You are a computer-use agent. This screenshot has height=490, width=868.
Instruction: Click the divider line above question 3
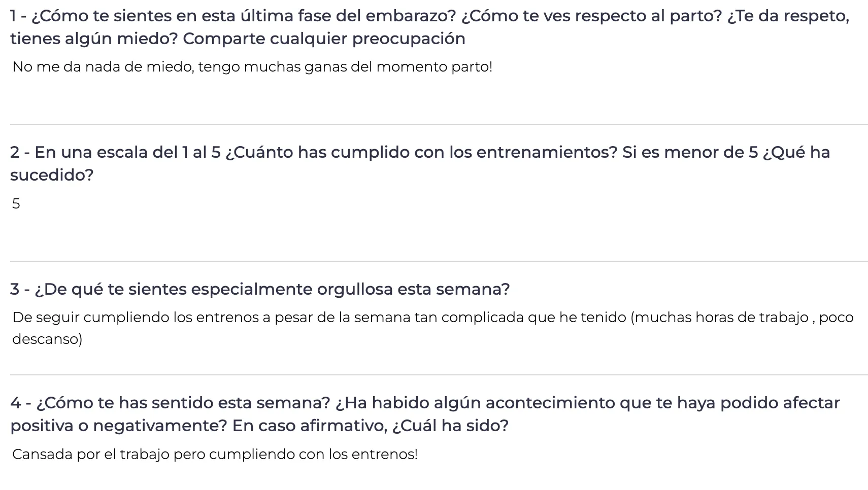coord(439,261)
